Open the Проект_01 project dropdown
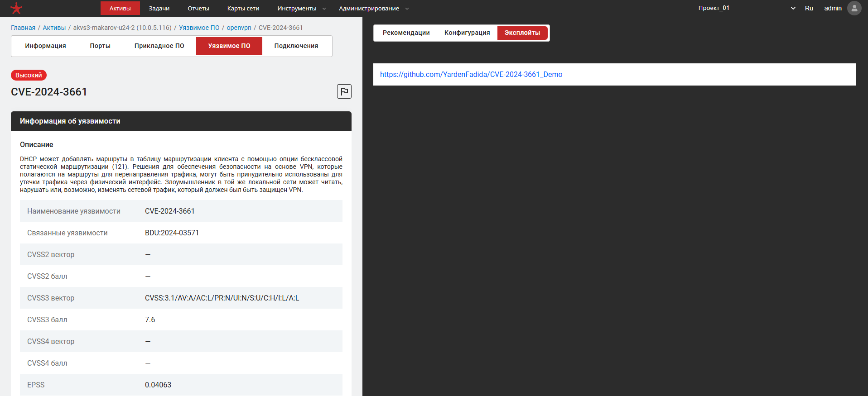The height and width of the screenshot is (396, 868). tap(747, 8)
